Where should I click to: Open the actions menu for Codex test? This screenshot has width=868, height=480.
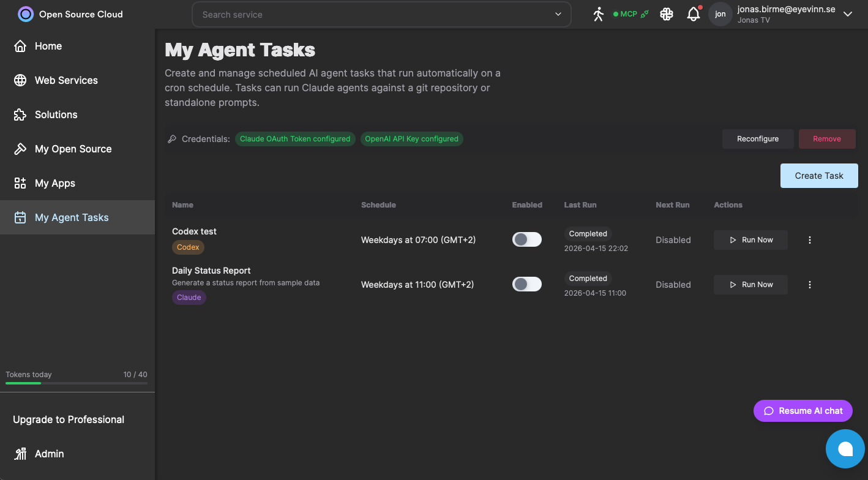pos(809,239)
